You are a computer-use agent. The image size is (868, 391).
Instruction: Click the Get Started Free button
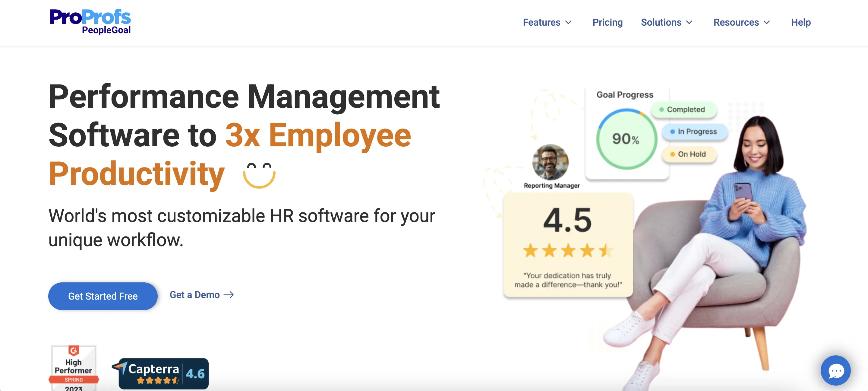click(103, 296)
